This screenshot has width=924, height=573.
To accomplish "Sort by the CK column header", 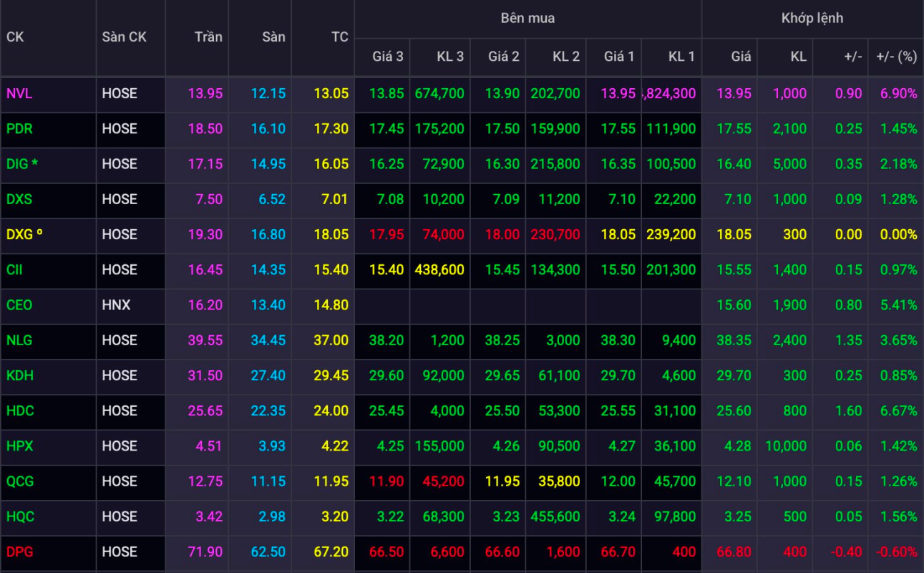I will pos(15,37).
